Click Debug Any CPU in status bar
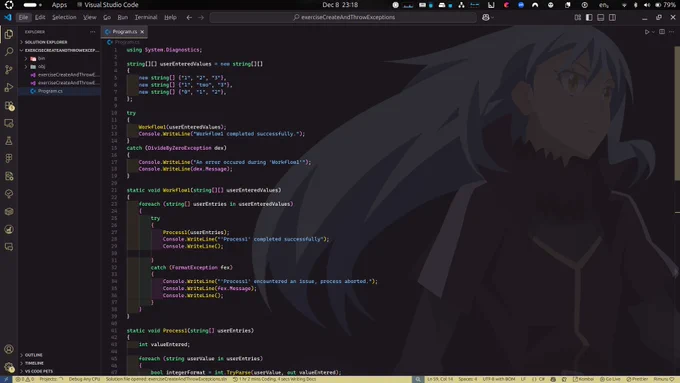 pos(84,379)
